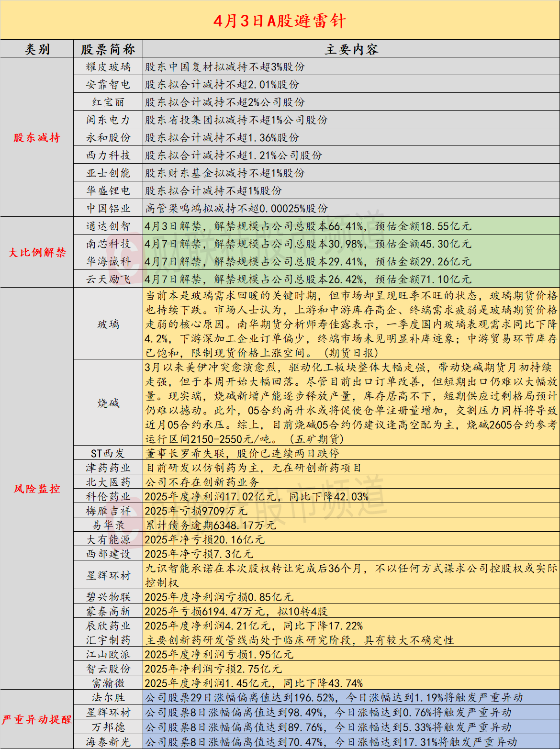Click the 烧碱 futures name cell
This screenshot has width=560, height=749.
(108, 403)
